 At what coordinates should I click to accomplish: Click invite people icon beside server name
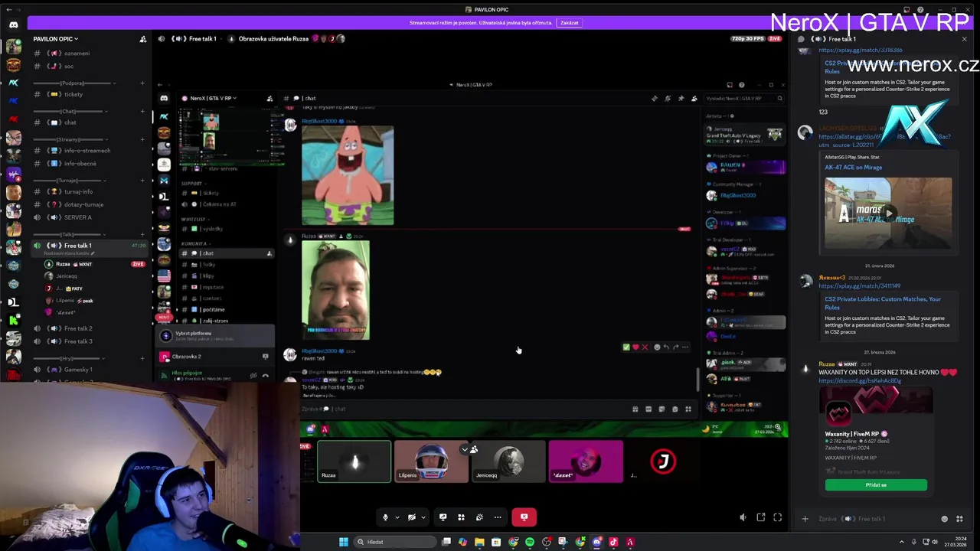[x=142, y=38]
